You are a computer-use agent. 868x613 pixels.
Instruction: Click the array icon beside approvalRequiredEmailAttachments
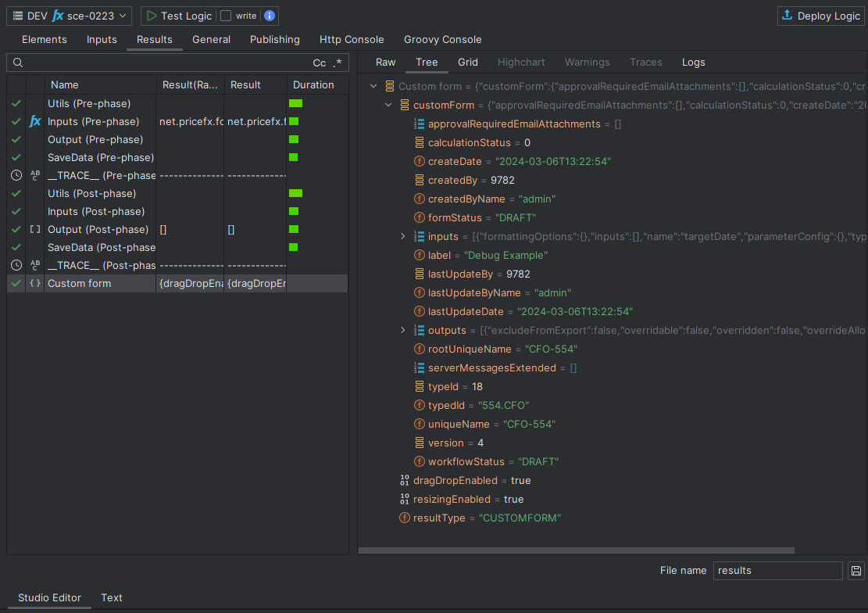(x=419, y=124)
